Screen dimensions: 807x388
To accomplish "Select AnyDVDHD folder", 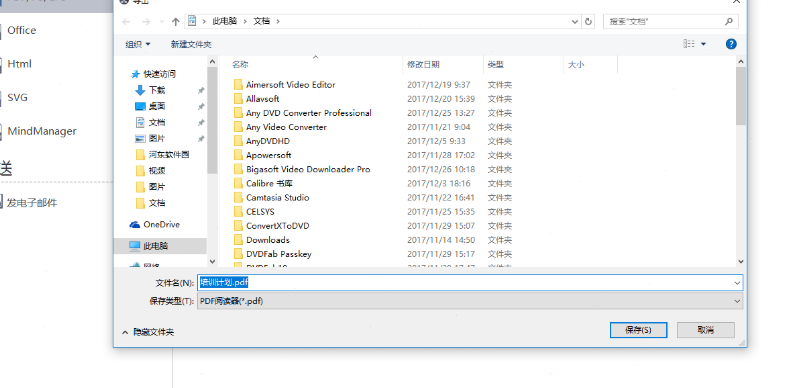I will tap(268, 141).
